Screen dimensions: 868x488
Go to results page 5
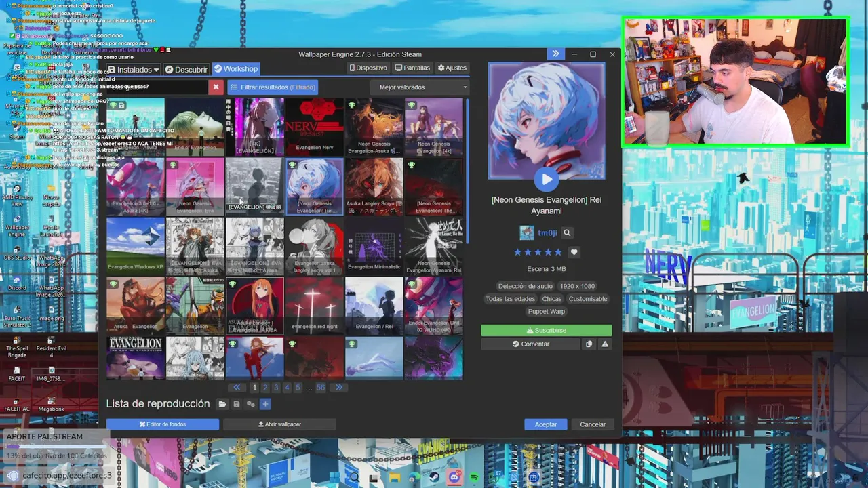pos(298,388)
